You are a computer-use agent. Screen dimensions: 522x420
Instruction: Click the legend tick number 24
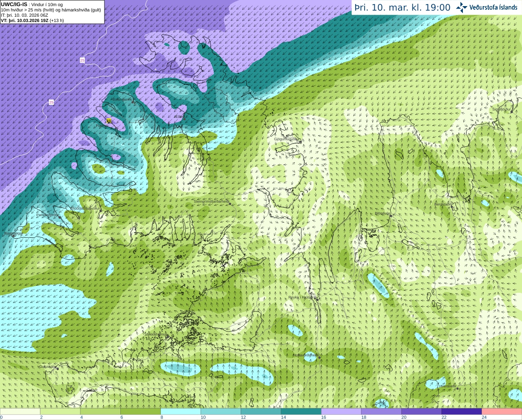click(x=484, y=417)
